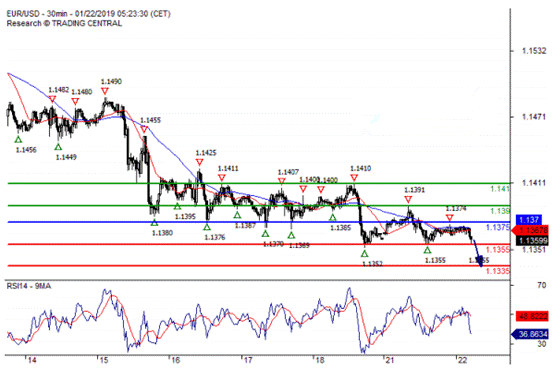Click the blue forecast arrow tip
Viewport: 554px width, 370px height.
480,263
